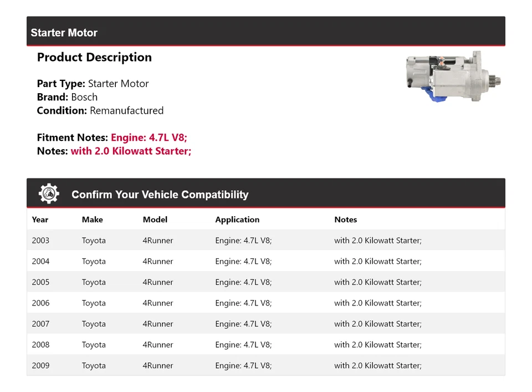The height and width of the screenshot is (392, 532).
Task: Click the red Engine: 4.7L V8 fitment note
Action: tap(152, 138)
